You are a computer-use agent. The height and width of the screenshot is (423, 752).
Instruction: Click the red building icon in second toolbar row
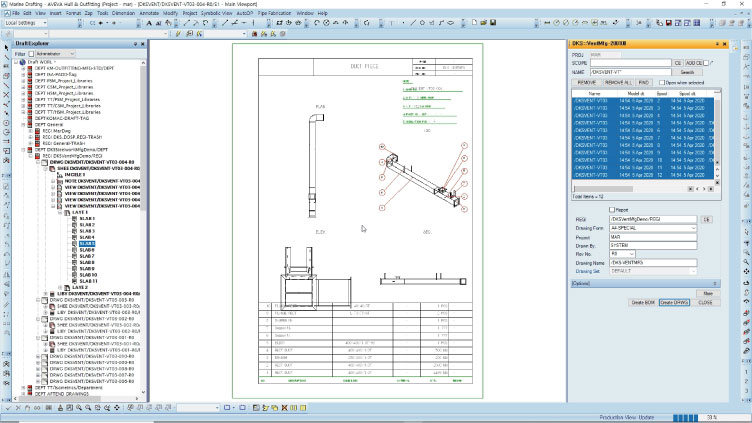[x=255, y=34]
